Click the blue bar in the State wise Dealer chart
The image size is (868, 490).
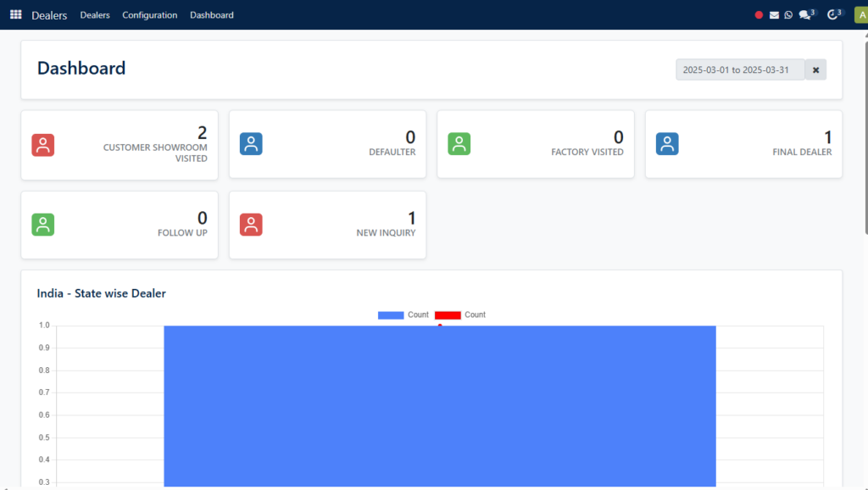pyautogui.click(x=440, y=406)
